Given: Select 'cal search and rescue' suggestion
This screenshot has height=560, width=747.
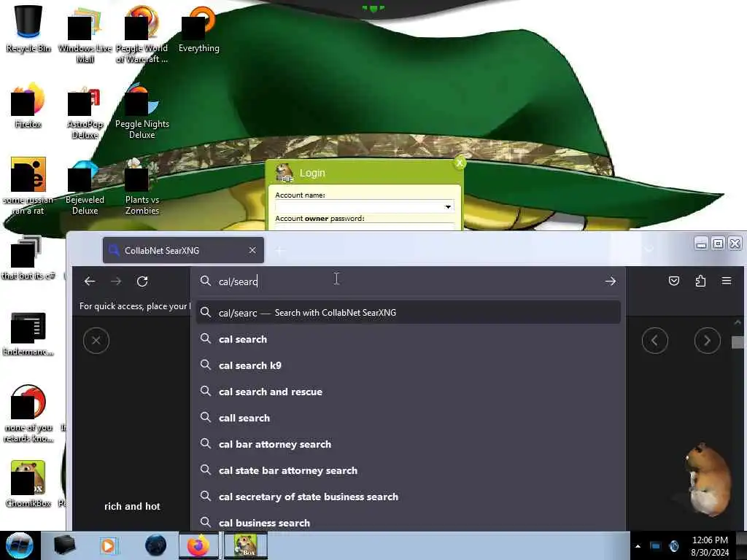Looking at the screenshot, I should 409,392.
